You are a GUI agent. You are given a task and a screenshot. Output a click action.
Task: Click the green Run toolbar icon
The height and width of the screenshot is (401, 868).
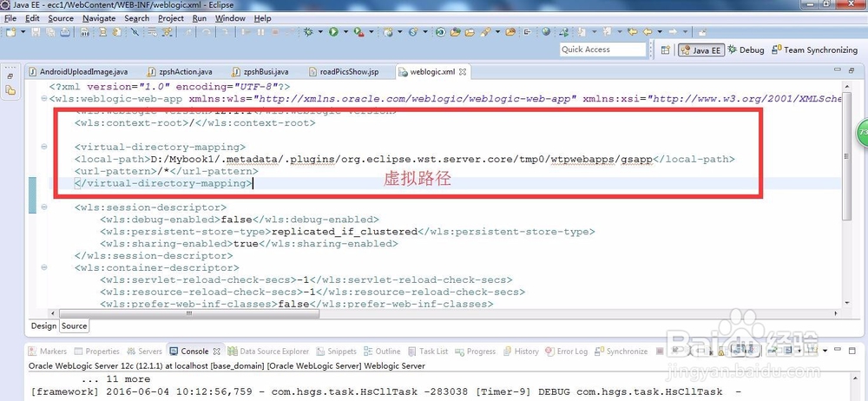click(x=333, y=32)
